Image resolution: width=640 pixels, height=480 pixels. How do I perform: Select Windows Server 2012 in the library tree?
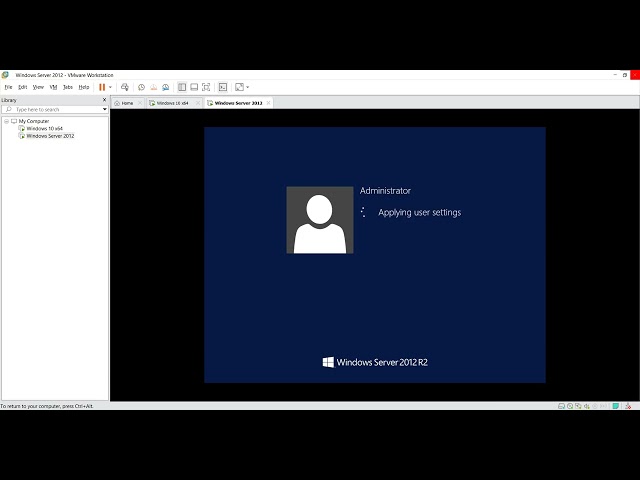pyautogui.click(x=50, y=136)
